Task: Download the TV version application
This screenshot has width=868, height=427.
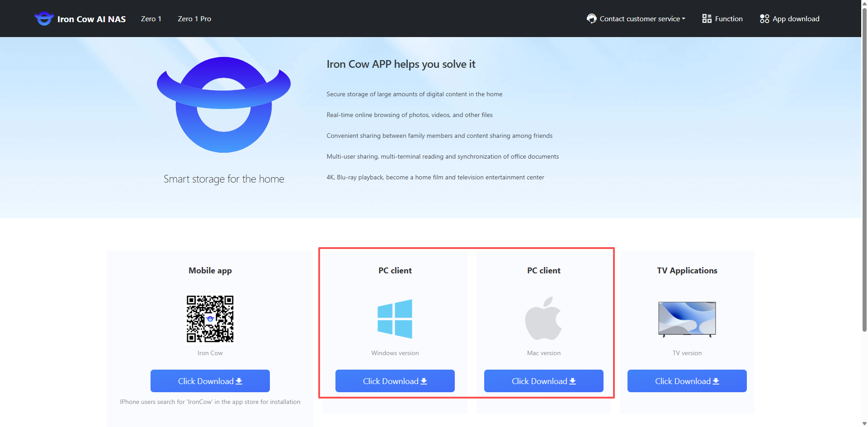Action: 687,381
